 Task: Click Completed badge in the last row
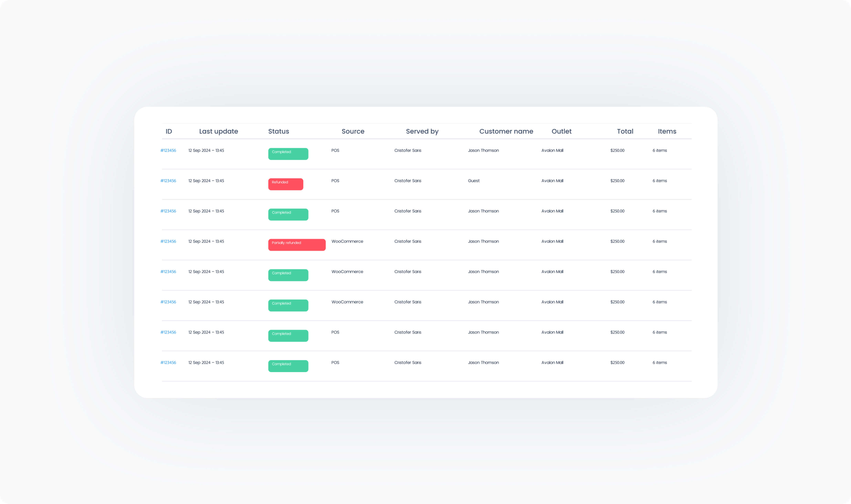(288, 366)
